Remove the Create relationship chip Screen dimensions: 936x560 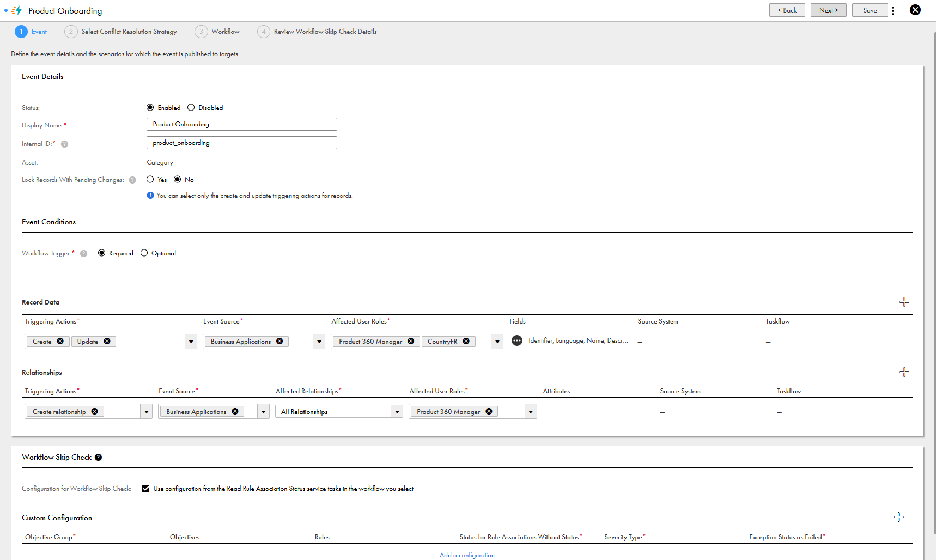(x=95, y=411)
